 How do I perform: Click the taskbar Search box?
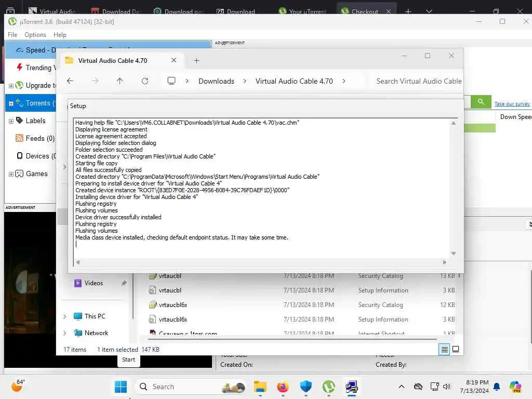tap(191, 387)
